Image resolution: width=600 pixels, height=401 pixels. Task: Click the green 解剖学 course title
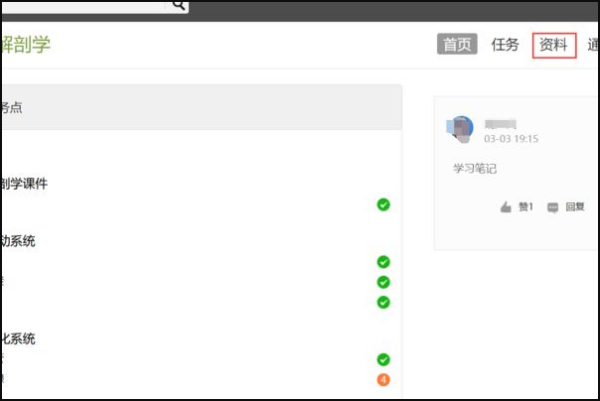[26, 44]
